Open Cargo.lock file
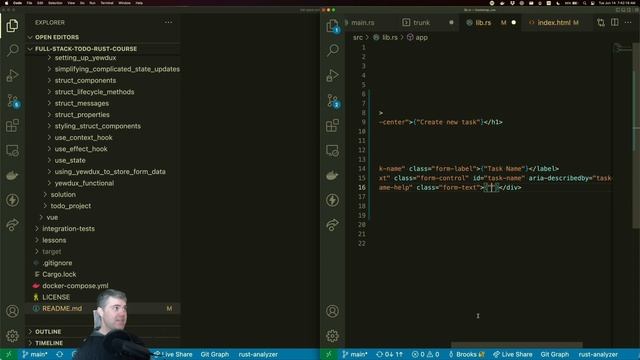Screen dimensions: 640x360 click(x=59, y=274)
